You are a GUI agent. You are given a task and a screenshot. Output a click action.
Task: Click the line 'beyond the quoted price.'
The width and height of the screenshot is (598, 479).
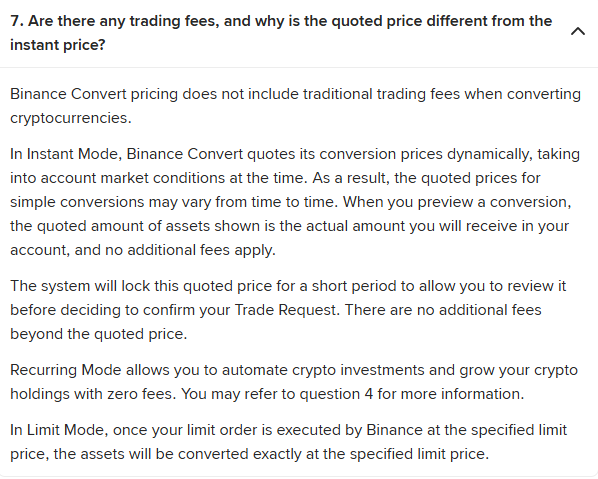[98, 334]
